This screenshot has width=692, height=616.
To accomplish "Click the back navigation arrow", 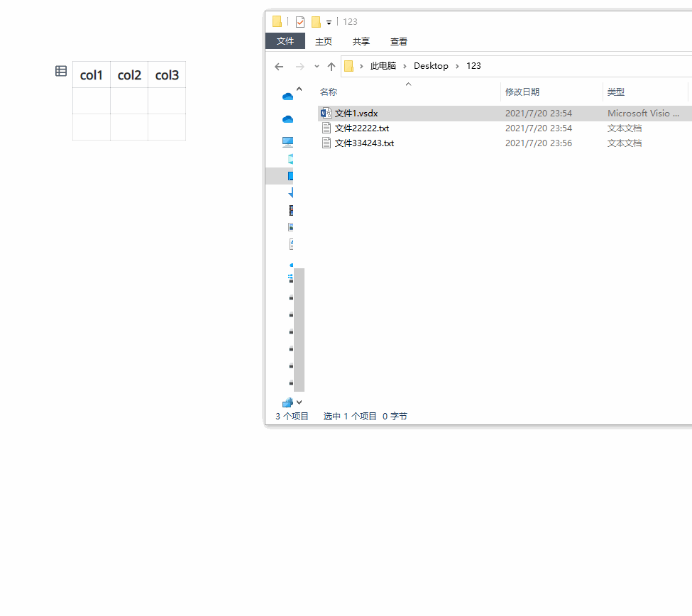I will [x=279, y=66].
